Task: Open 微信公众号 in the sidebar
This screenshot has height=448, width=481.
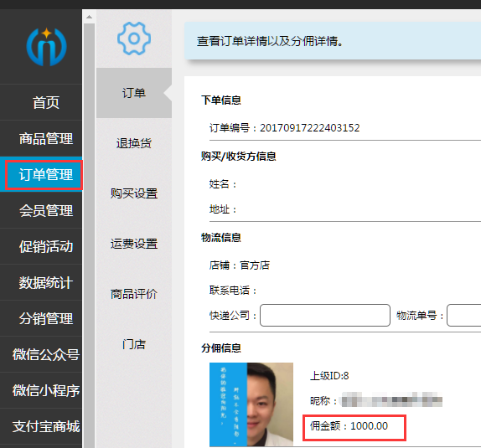Action: click(46, 354)
